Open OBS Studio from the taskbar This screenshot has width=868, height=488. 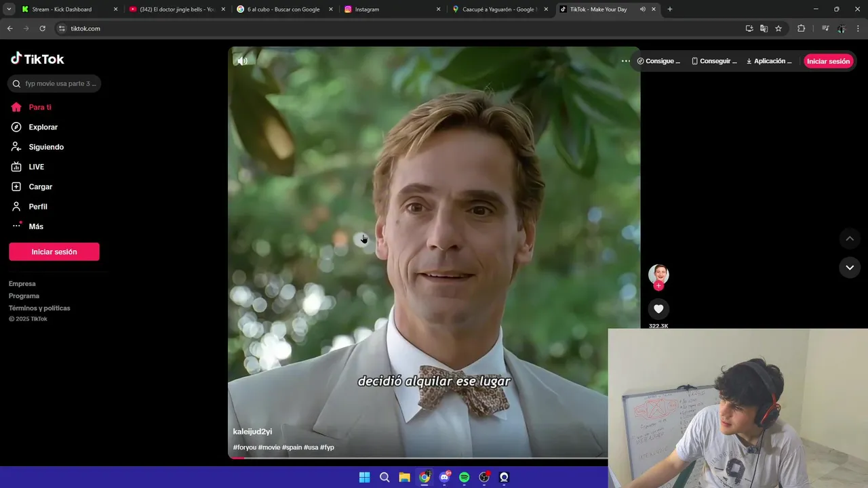tap(484, 477)
